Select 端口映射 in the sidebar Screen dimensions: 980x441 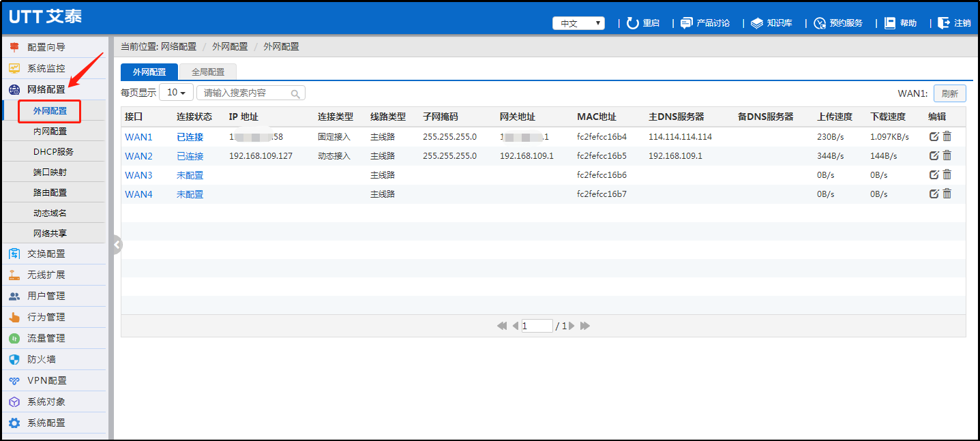click(50, 172)
